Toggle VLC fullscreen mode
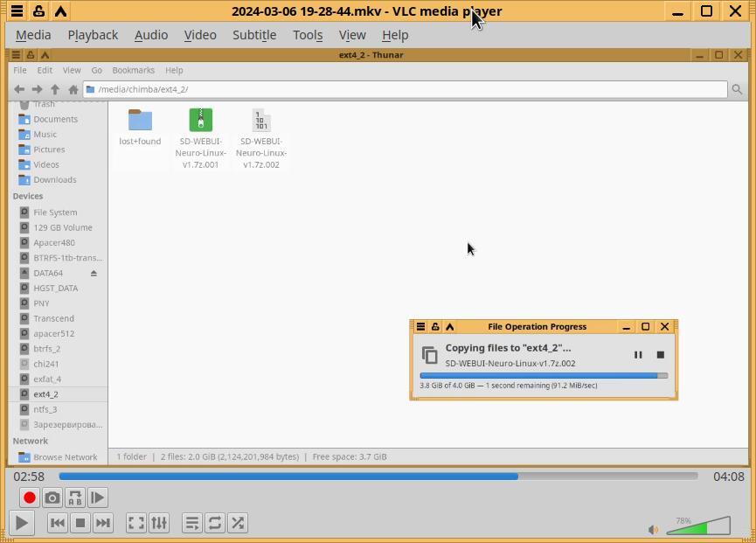The image size is (756, 543). pos(136,523)
